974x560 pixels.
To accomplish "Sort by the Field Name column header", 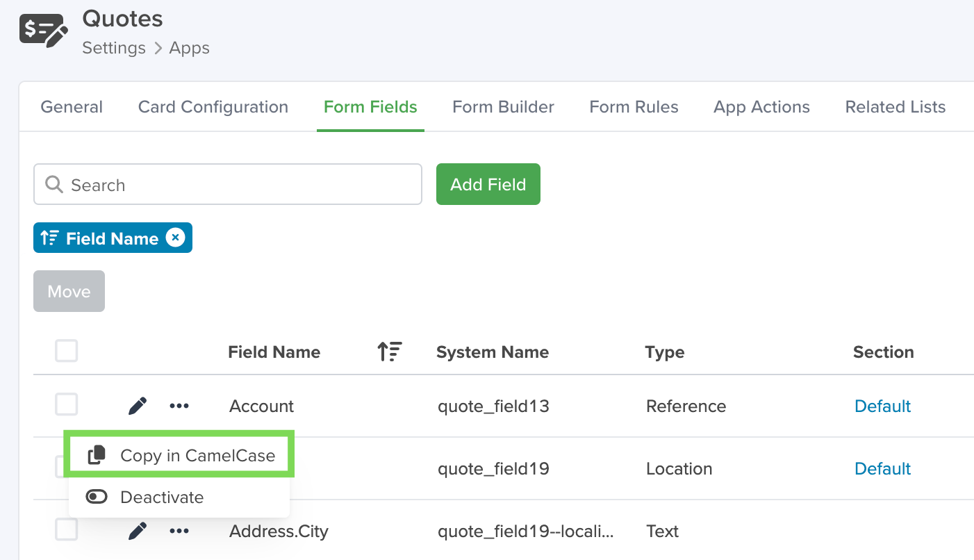I will tap(274, 352).
